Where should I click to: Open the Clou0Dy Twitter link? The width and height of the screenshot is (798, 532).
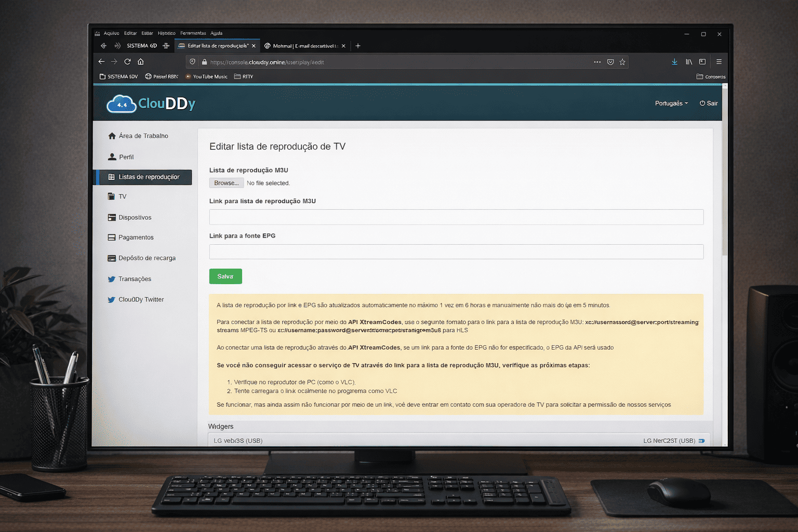point(141,299)
